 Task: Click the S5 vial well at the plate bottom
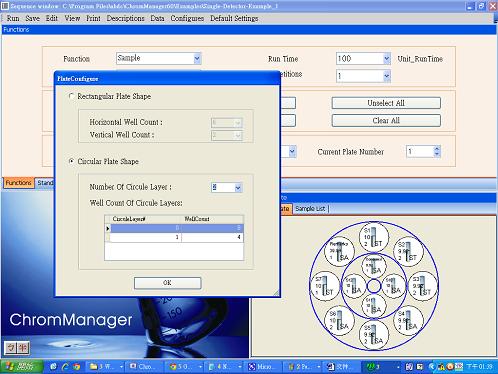tap(374, 335)
